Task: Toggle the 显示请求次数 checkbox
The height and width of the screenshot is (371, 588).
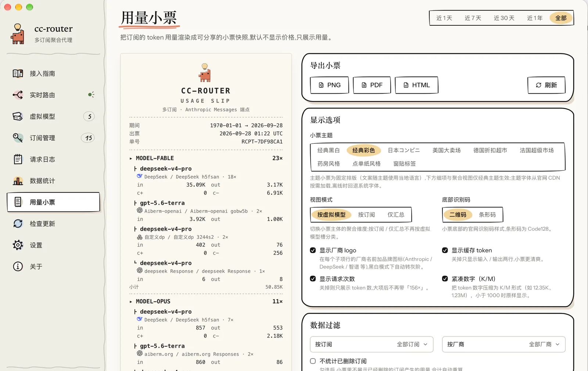Action: tap(313, 278)
